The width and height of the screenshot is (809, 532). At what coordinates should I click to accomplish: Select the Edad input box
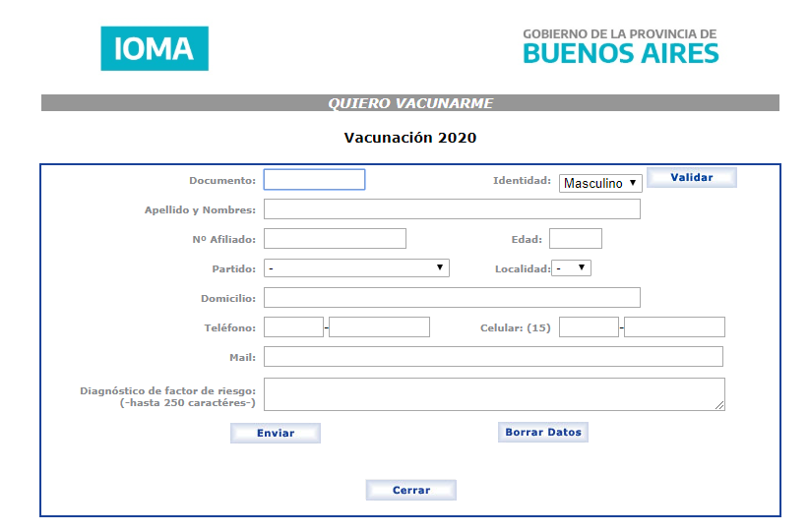coord(576,239)
